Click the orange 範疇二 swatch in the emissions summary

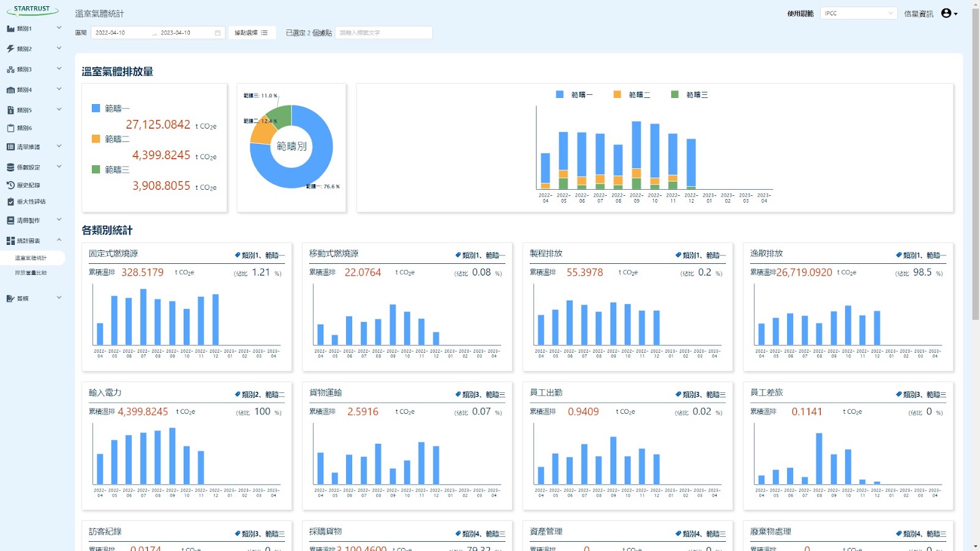pos(96,139)
